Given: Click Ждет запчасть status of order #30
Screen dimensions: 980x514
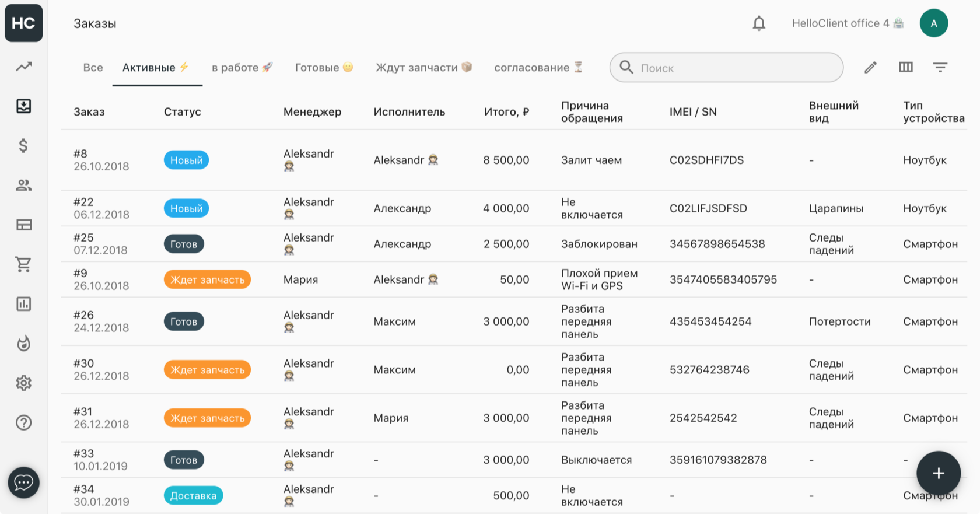Looking at the screenshot, I should click(207, 370).
